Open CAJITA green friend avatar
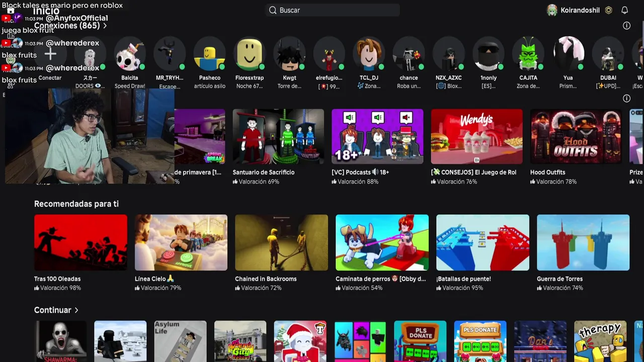 point(528,53)
